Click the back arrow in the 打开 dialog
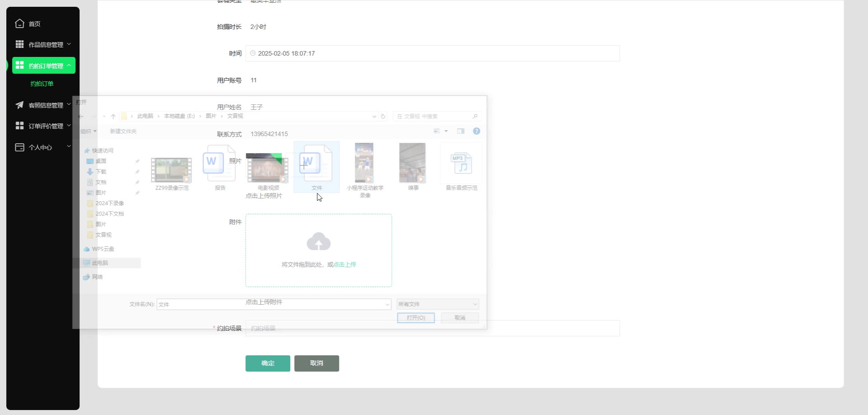Image resolution: width=868 pixels, height=415 pixels. [81, 117]
